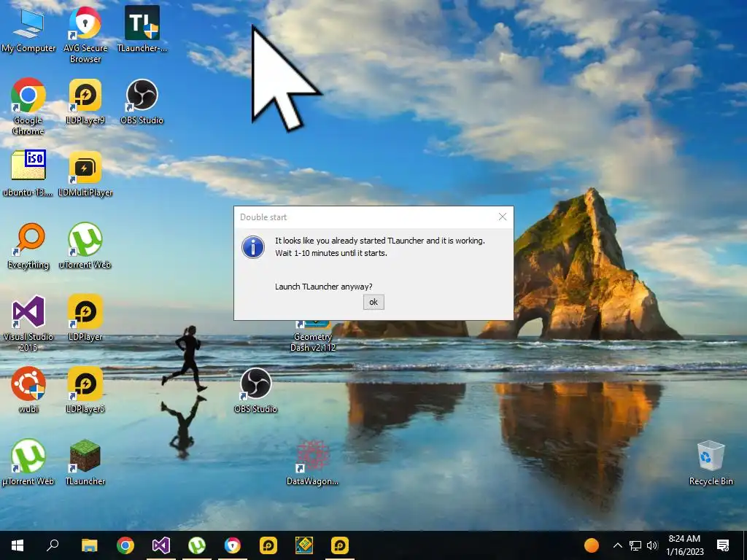Select LDPlayer desktop shortcut
Viewport: 747px width, 560px height.
tap(85, 318)
